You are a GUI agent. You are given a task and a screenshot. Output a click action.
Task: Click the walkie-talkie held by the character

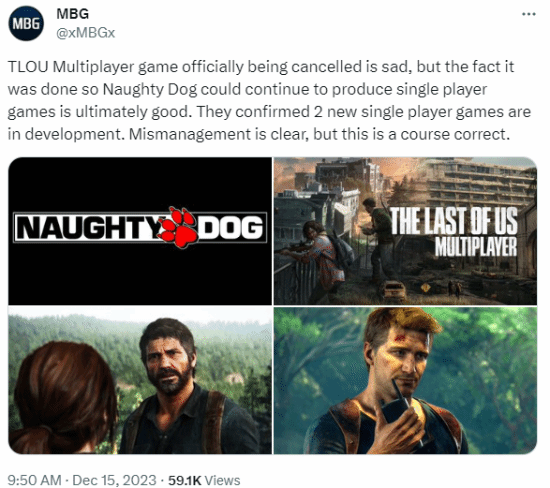pos(396,403)
